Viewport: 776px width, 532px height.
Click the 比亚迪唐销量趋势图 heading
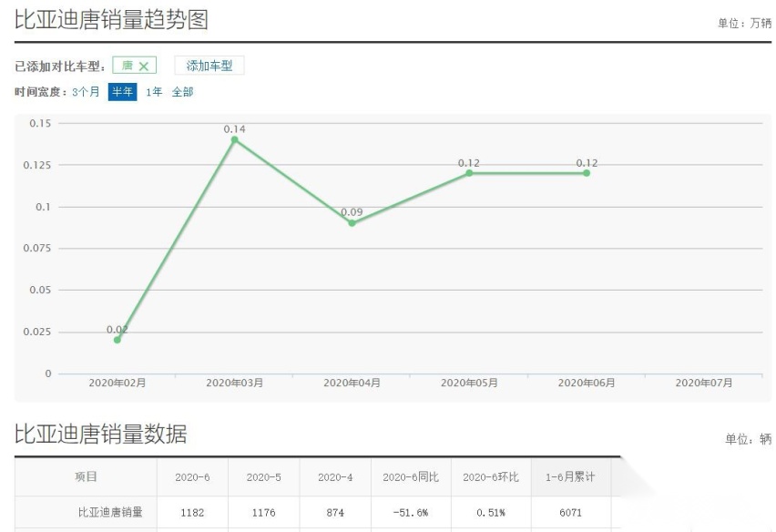[111, 20]
